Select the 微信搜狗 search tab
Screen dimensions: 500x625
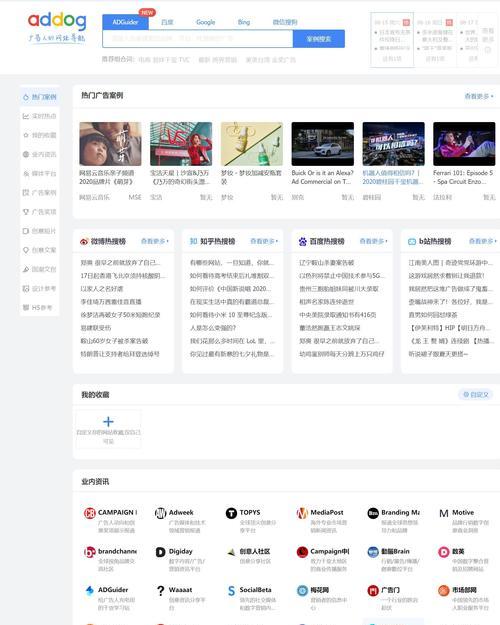pyautogui.click(x=285, y=22)
